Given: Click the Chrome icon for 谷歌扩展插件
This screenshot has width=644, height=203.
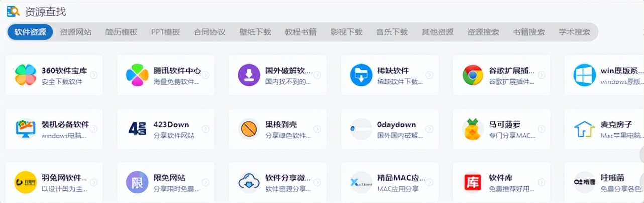Looking at the screenshot, I should point(473,75).
